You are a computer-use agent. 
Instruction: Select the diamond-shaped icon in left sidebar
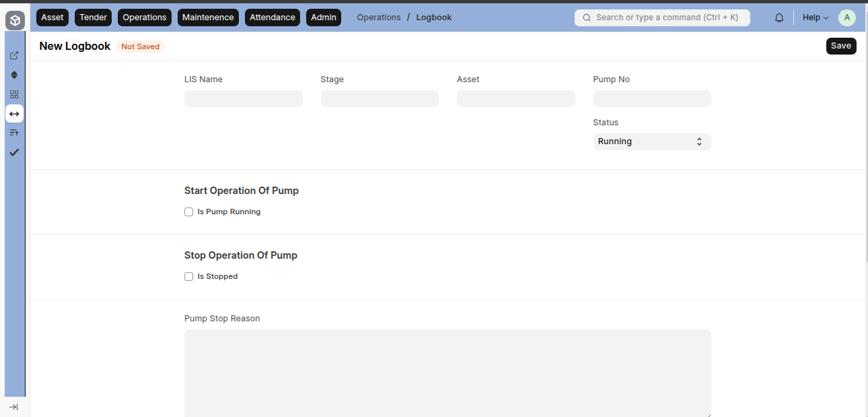[14, 75]
